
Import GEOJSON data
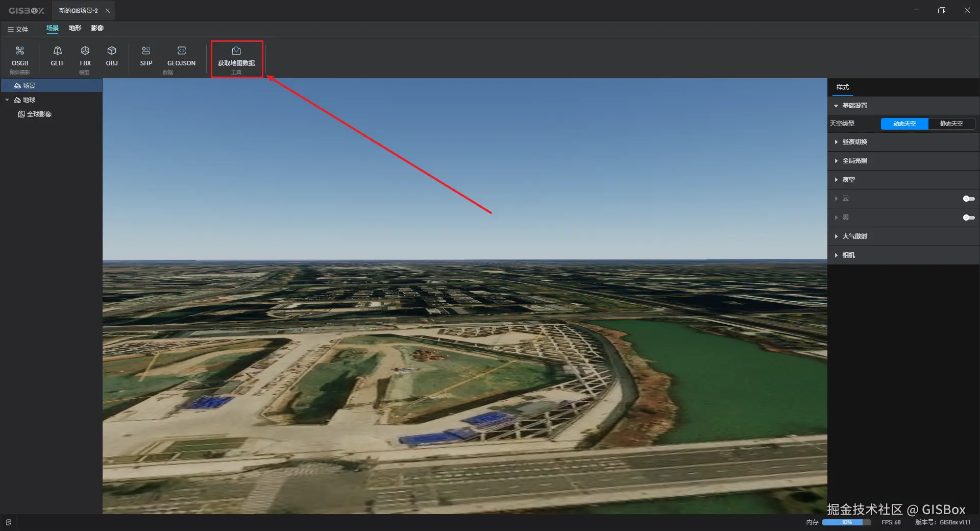pos(181,56)
